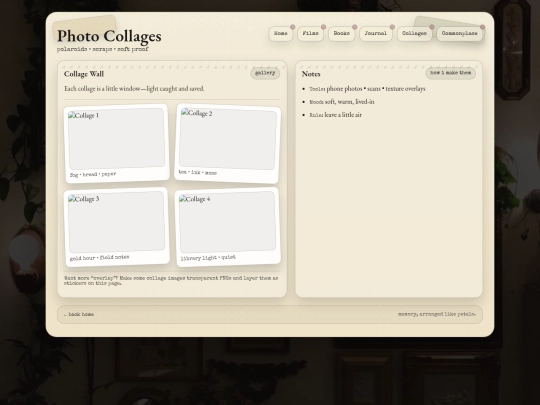Open the Collage 3 polaroid image
Viewport: 540px width, 405px height.
(116, 222)
